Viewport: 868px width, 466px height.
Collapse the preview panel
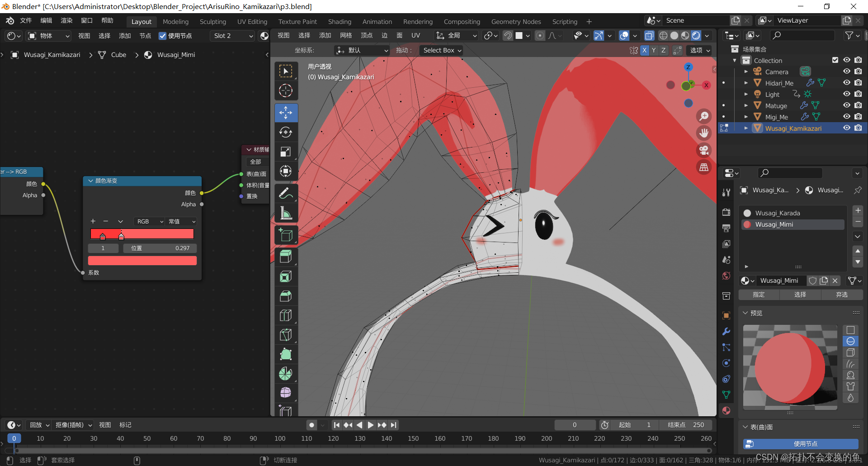(745, 313)
